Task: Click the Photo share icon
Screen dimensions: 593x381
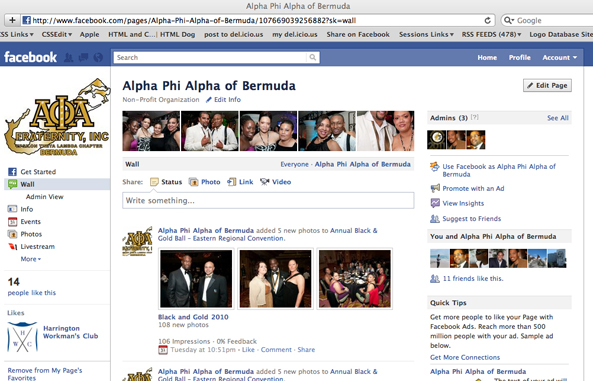Action: 194,182
